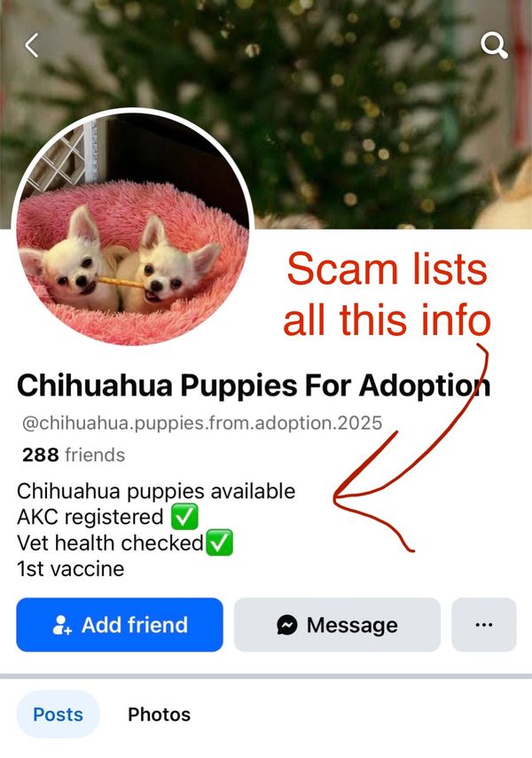This screenshot has width=532, height=758.
Task: Tap the Chihuahua puppies available bio line
Action: pyautogui.click(x=156, y=491)
